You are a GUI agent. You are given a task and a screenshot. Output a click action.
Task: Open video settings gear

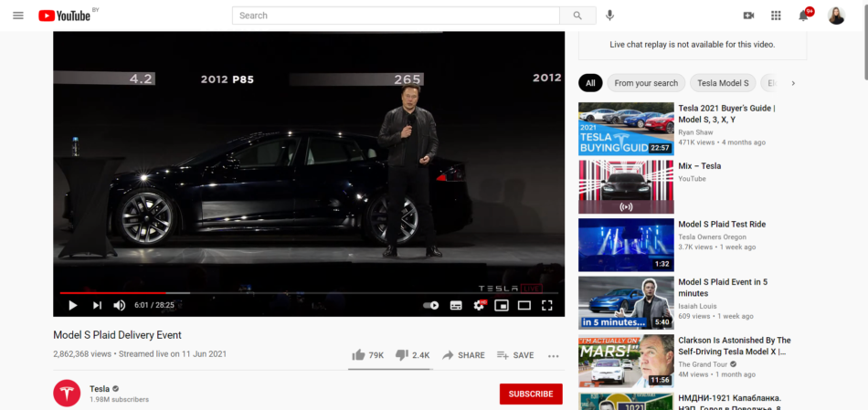point(479,305)
